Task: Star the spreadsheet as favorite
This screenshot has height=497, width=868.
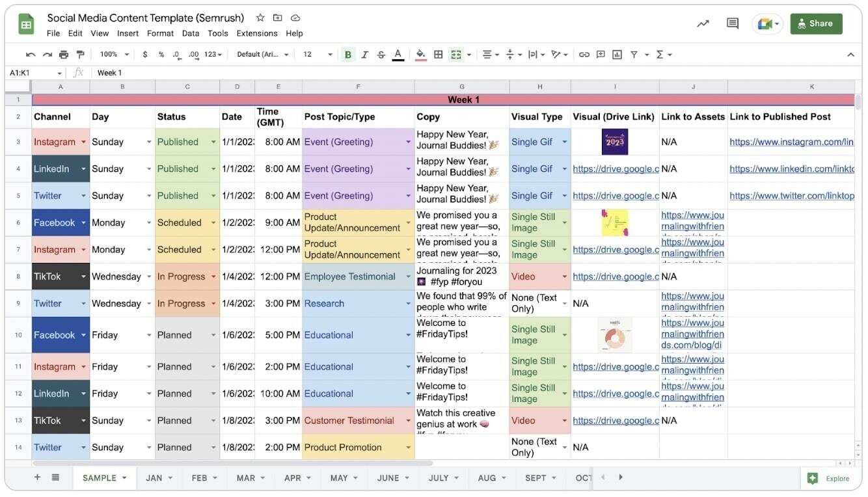Action: point(260,18)
